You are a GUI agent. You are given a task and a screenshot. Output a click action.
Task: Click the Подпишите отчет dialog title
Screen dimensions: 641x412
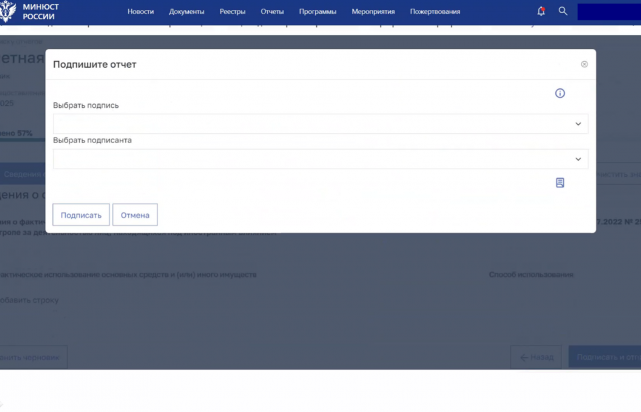94,64
